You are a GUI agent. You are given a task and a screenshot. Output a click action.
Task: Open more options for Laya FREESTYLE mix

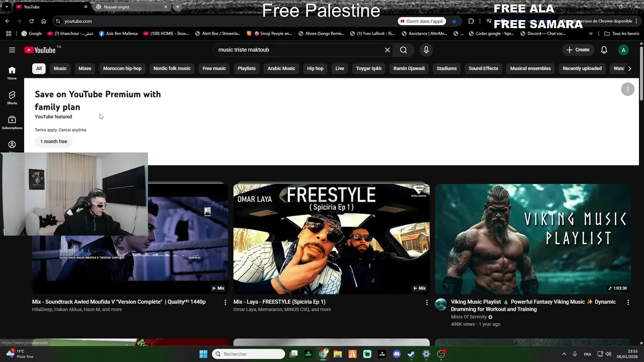(x=427, y=302)
